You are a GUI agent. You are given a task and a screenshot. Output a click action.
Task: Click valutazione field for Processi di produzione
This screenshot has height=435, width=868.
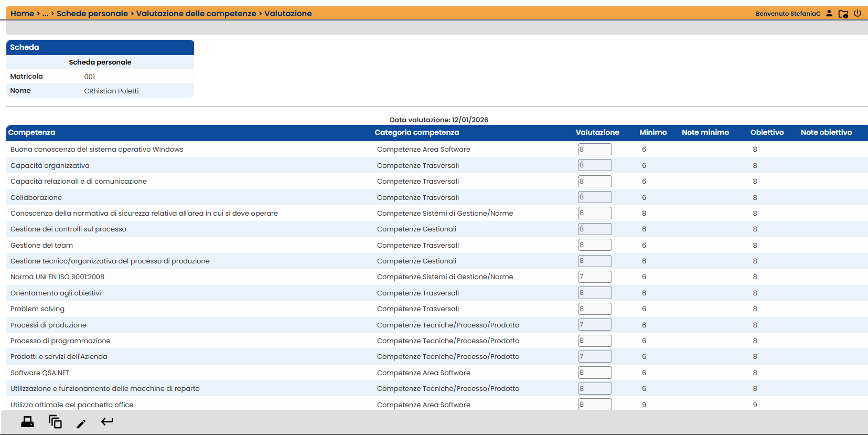click(x=595, y=325)
